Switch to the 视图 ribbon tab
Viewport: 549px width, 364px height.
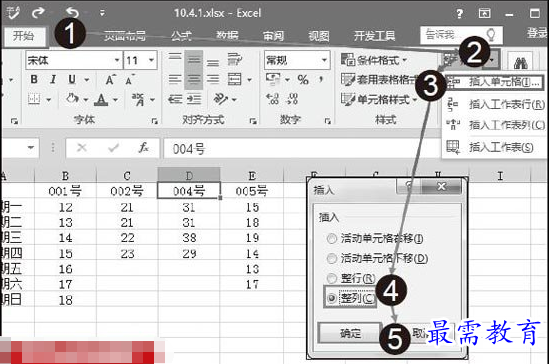point(319,35)
